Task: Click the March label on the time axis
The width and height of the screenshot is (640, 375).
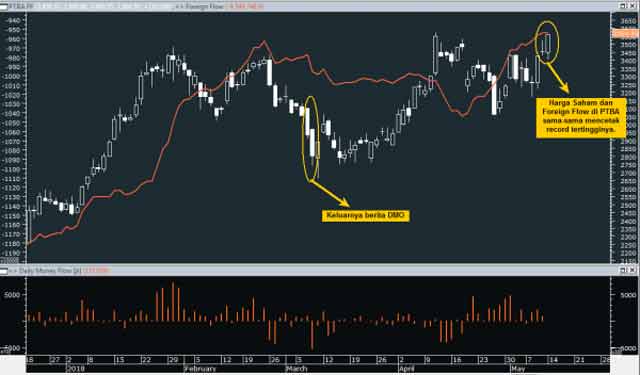Action: (296, 369)
